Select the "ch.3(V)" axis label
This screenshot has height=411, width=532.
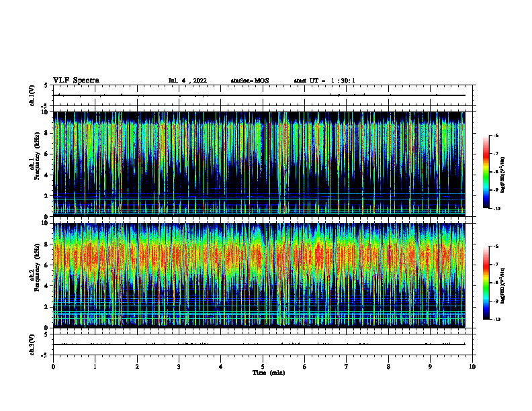pyautogui.click(x=32, y=345)
